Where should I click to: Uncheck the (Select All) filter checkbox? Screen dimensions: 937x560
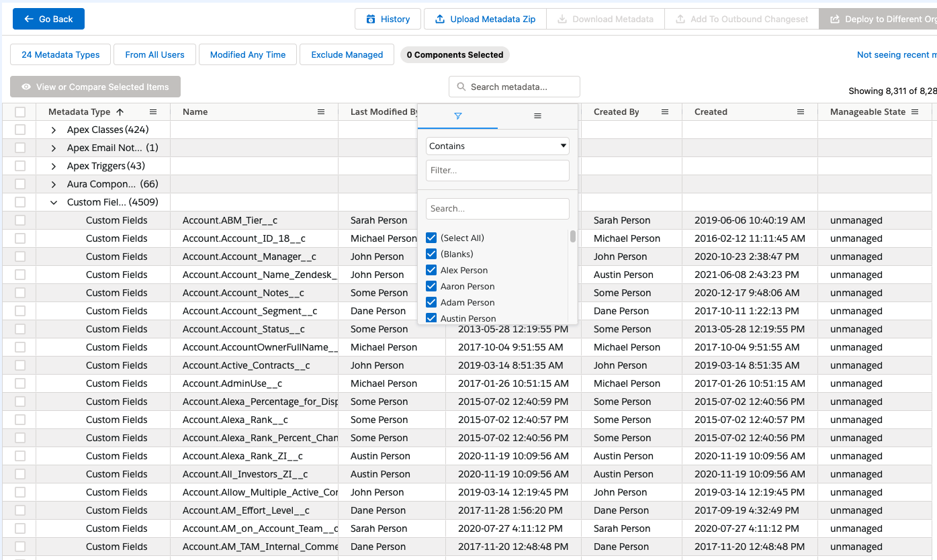tap(431, 238)
